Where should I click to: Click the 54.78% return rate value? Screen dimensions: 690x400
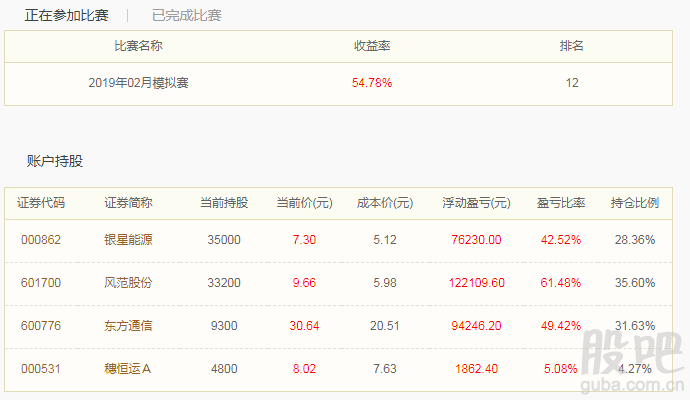pyautogui.click(x=372, y=83)
